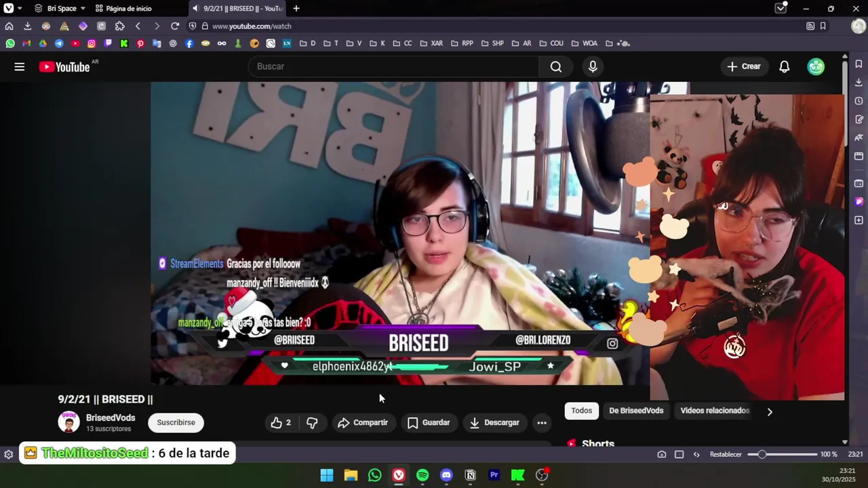Open the Facebook bookmark icon
Viewport: 868px width, 488px height.
pyautogui.click(x=189, y=43)
